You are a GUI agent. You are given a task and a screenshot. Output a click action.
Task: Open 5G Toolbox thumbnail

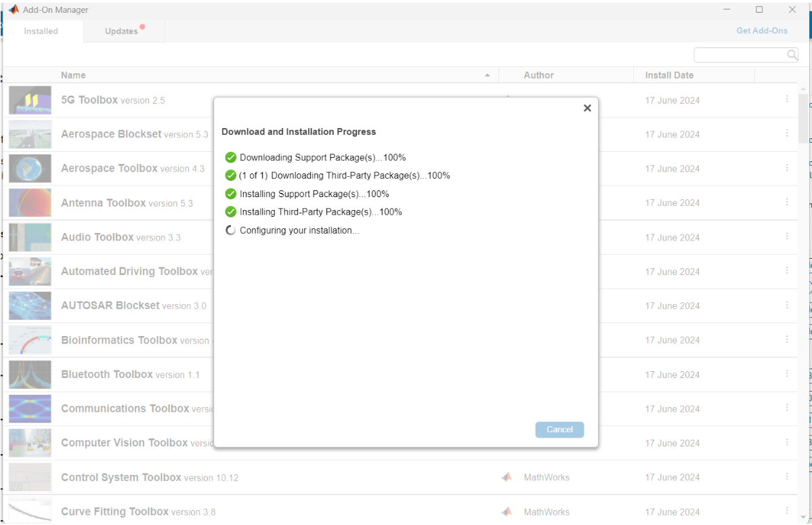coord(30,100)
